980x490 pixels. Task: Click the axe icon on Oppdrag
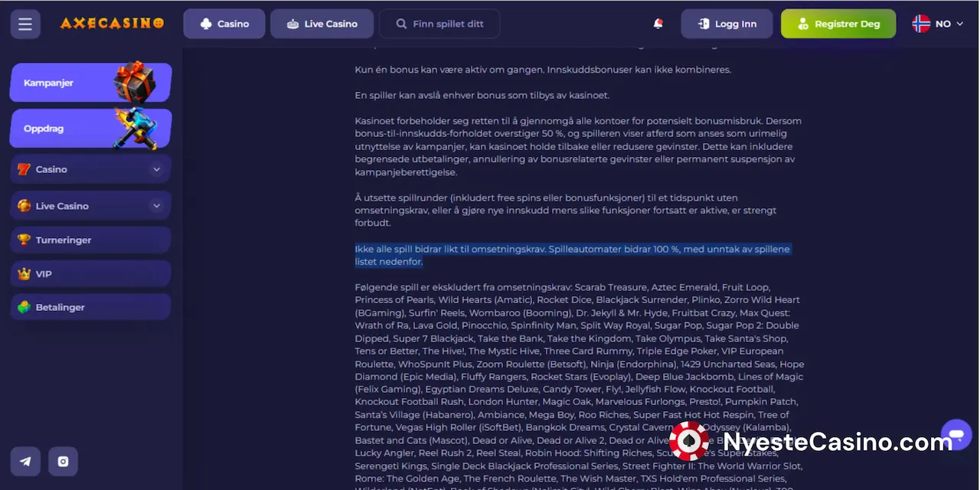pyautogui.click(x=136, y=127)
